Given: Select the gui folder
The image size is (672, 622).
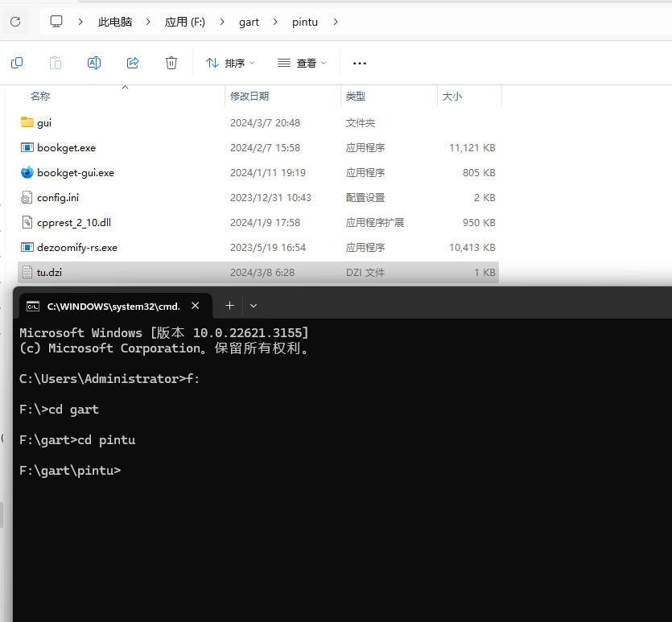Looking at the screenshot, I should click(x=43, y=122).
